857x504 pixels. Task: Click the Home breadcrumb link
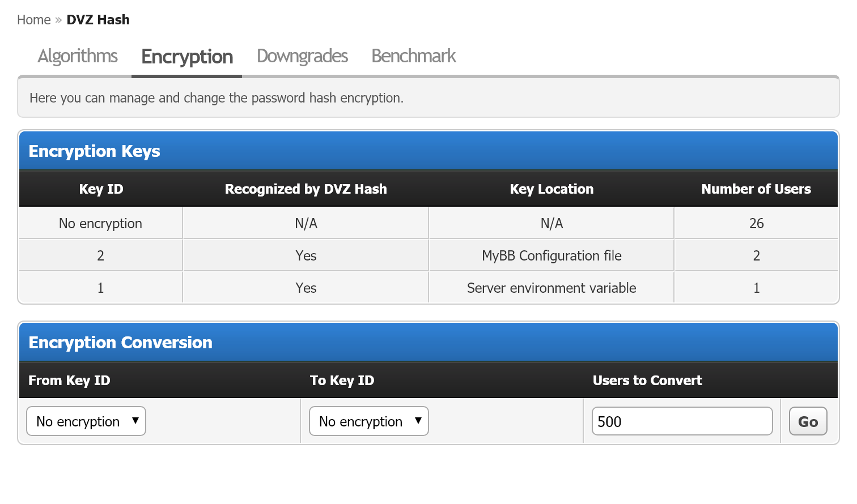[x=33, y=20]
